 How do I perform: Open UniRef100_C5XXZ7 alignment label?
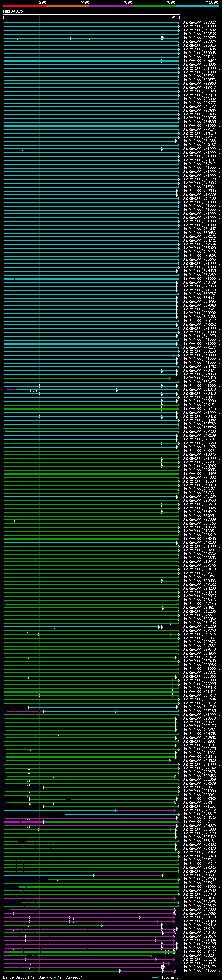coord(199,103)
